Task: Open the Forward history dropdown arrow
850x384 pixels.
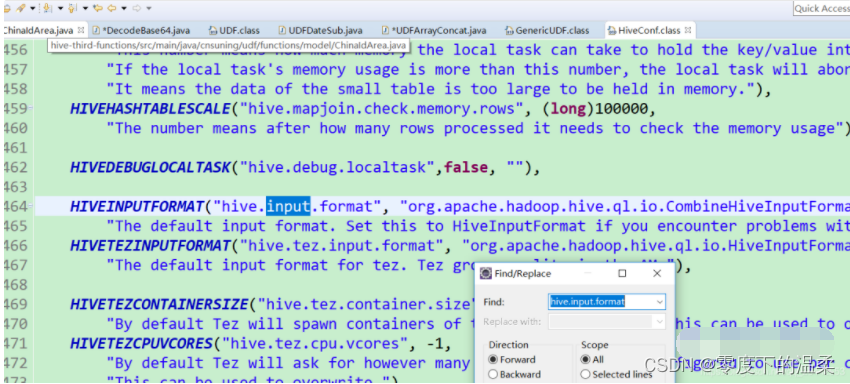Action: click(x=149, y=8)
